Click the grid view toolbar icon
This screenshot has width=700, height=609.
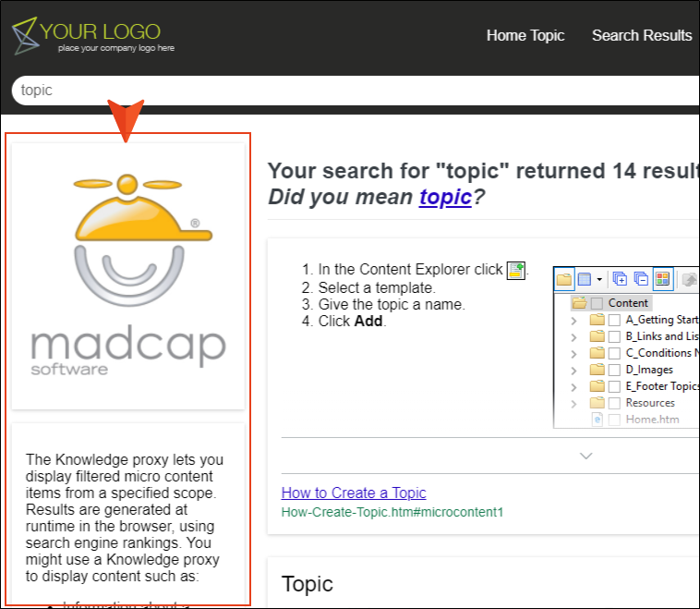click(x=585, y=279)
